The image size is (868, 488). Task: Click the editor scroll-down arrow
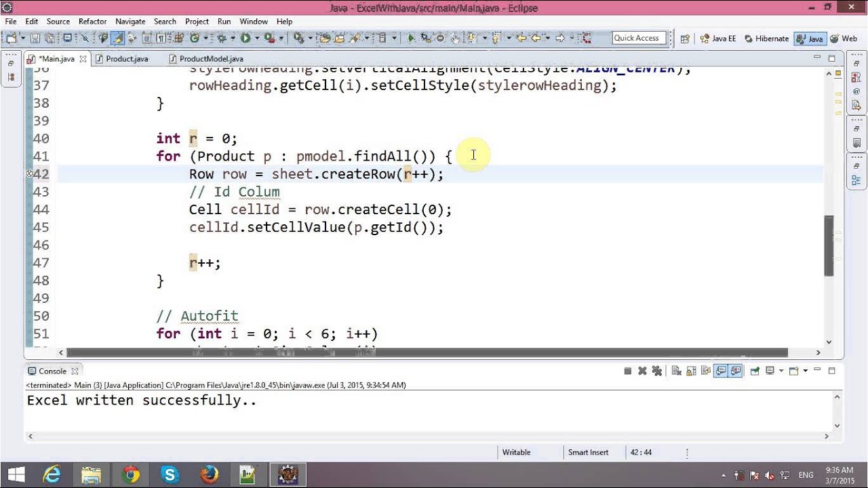pos(829,342)
